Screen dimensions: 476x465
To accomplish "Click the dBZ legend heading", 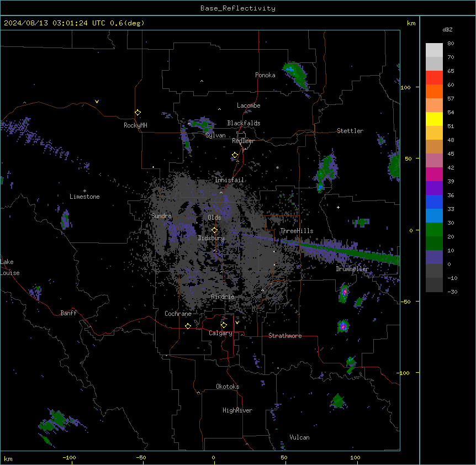I will pos(447,30).
